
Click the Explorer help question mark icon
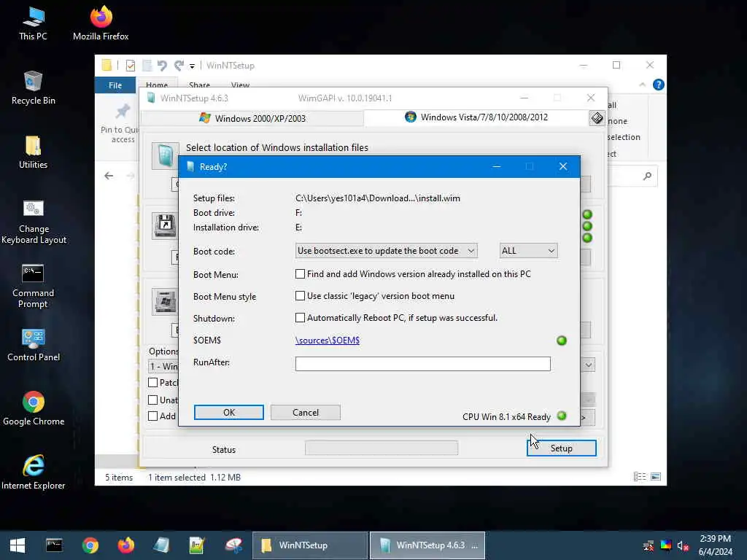659,85
